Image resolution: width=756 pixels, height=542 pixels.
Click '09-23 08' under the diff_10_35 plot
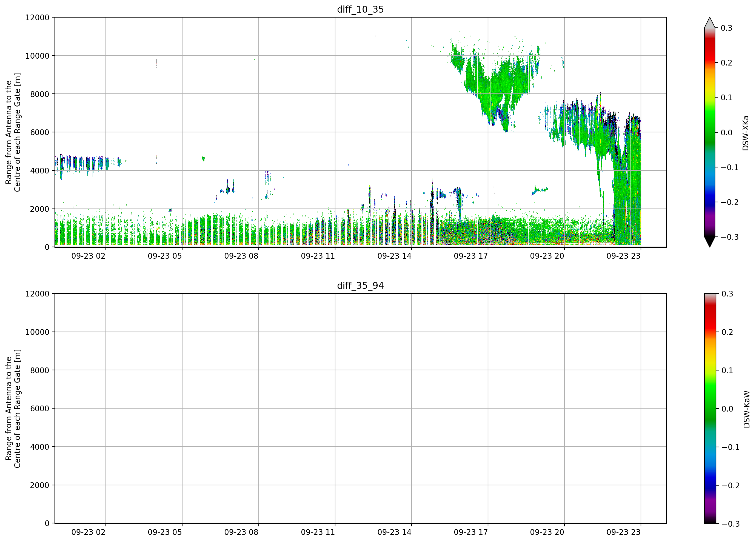pos(241,256)
